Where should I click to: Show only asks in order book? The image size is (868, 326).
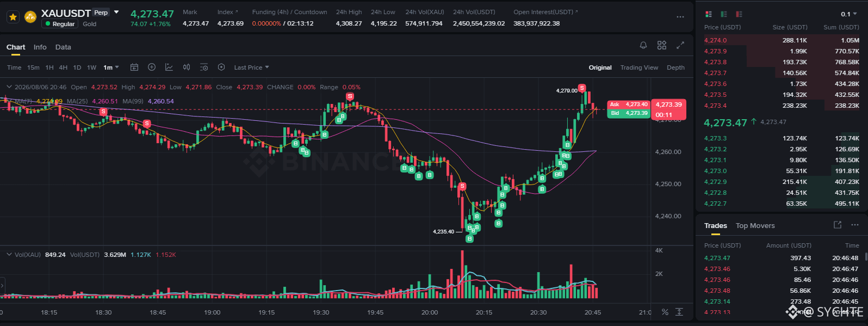pos(739,14)
